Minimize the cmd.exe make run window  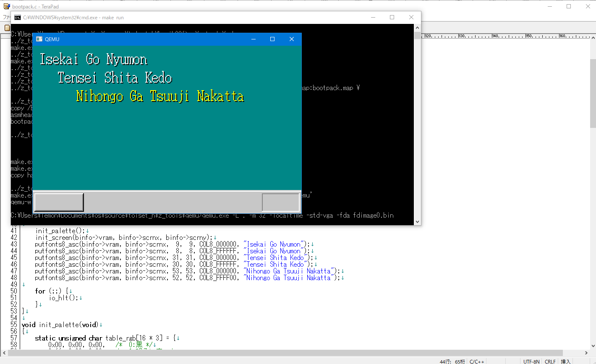coord(373,17)
